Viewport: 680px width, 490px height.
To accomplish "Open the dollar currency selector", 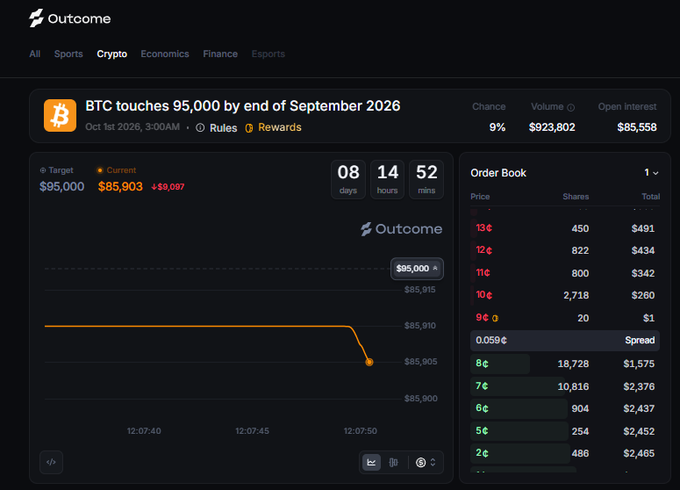I will pyautogui.click(x=425, y=462).
